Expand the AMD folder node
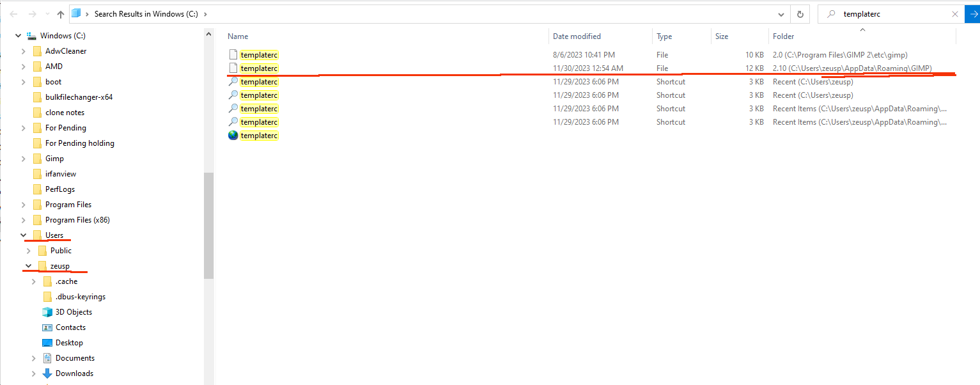This screenshot has width=980, height=385. point(24,67)
